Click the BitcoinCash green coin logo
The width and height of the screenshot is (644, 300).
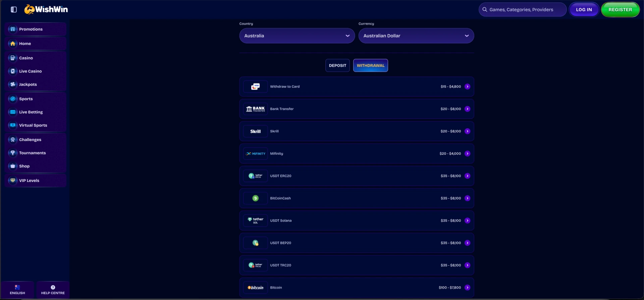[256, 198]
